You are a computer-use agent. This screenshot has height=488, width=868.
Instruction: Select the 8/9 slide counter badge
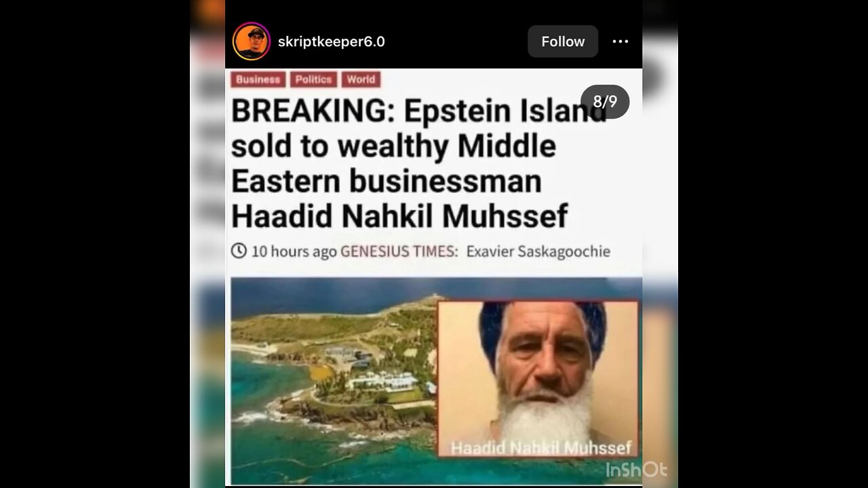[x=605, y=102]
